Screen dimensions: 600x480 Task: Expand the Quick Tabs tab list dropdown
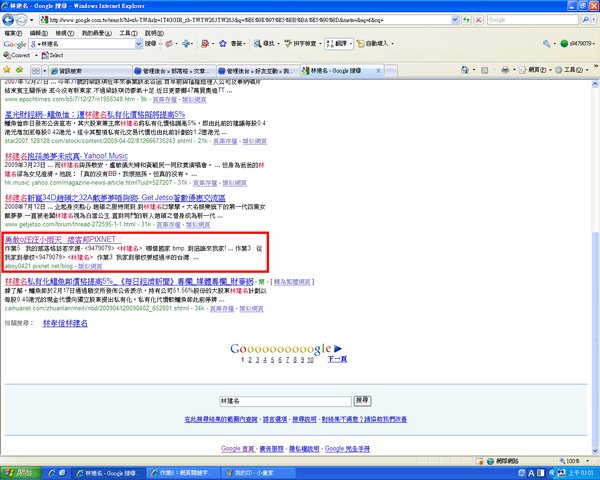(44, 71)
